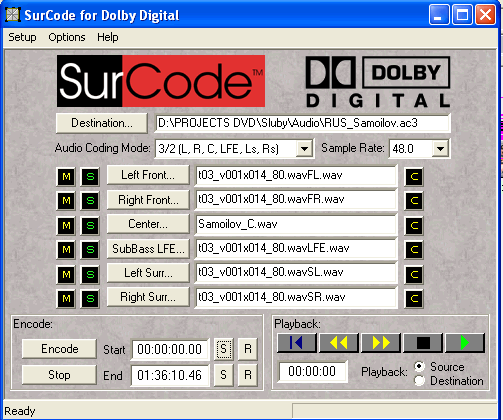Click the End time field 01:36:10.46
This screenshot has height=420, width=503.
[x=170, y=375]
